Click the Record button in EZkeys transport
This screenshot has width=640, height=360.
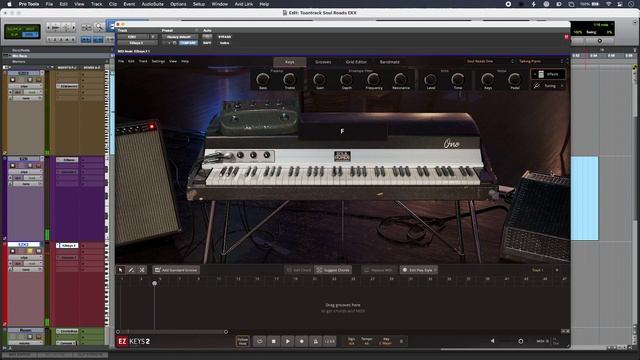coord(302,341)
